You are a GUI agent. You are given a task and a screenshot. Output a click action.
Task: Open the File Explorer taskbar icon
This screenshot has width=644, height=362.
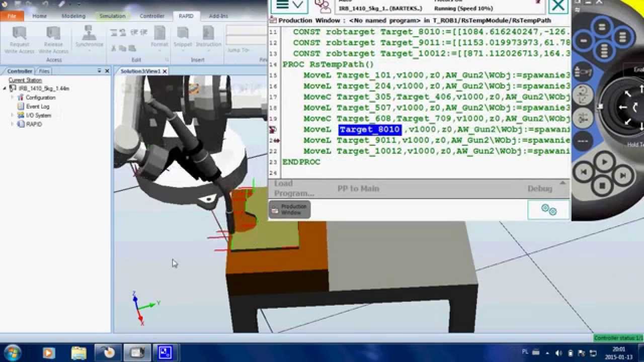coord(78,353)
